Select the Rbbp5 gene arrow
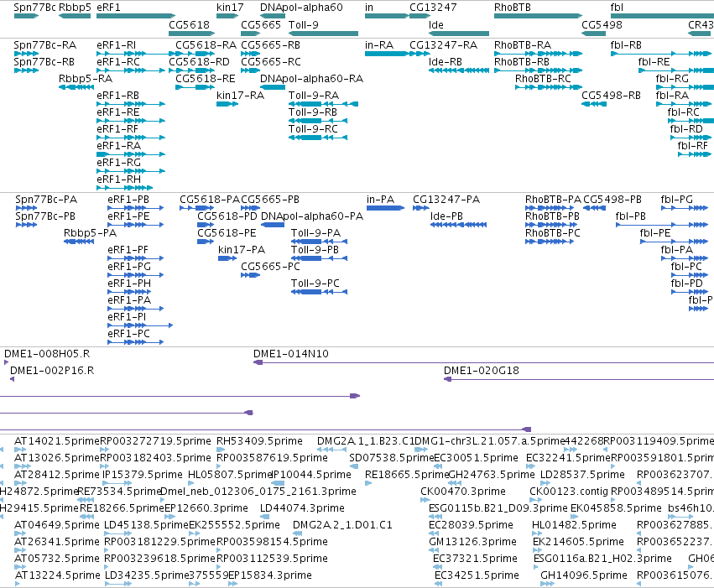Image resolution: width=714 pixels, height=588 pixels. point(75,17)
